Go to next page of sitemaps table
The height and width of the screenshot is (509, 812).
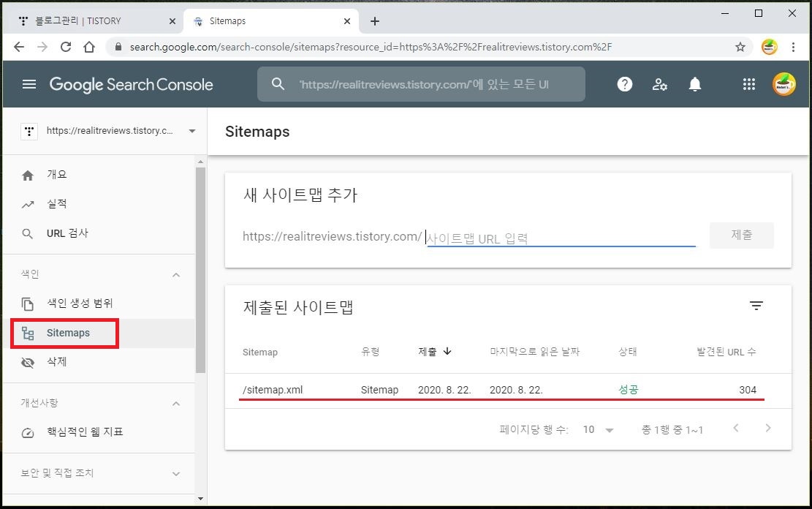tap(768, 428)
